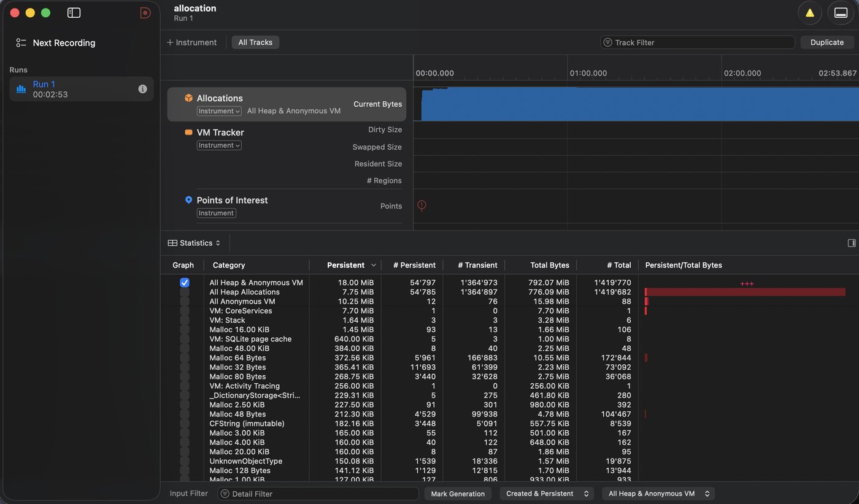
Task: Click the Category column header
Action: [x=229, y=265]
